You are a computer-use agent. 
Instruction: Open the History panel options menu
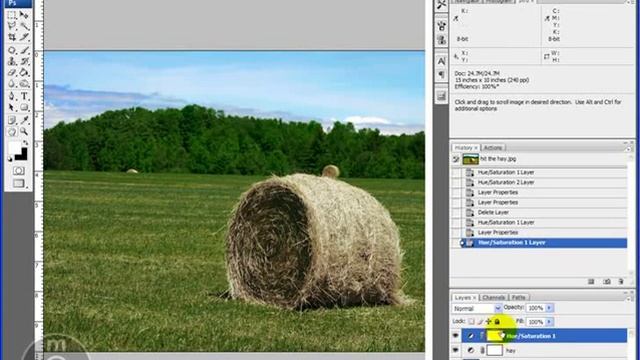click(629, 148)
